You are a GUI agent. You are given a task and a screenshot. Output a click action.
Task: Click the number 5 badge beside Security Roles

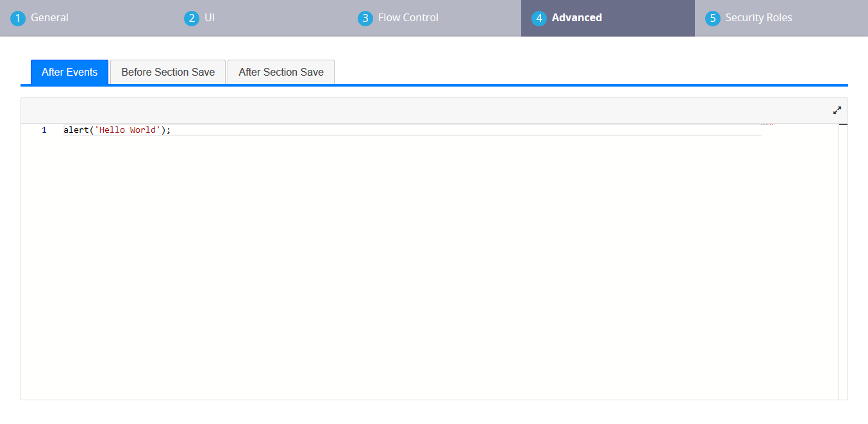point(713,18)
